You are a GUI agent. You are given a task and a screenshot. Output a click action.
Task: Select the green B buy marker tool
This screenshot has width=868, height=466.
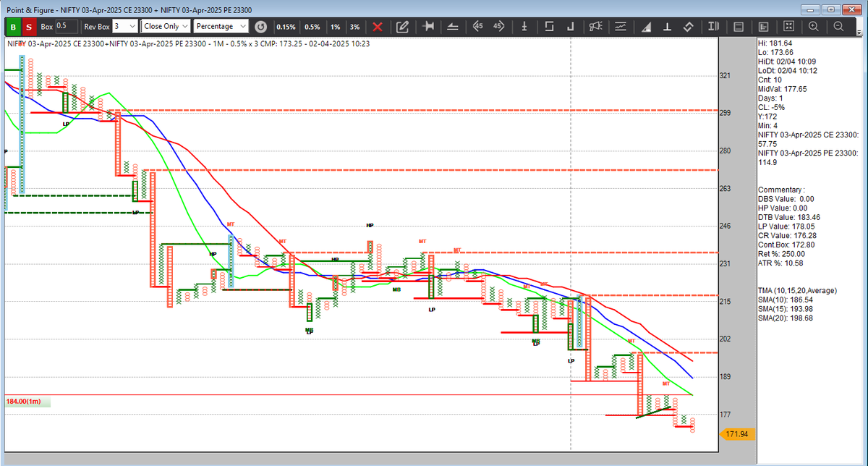point(12,27)
